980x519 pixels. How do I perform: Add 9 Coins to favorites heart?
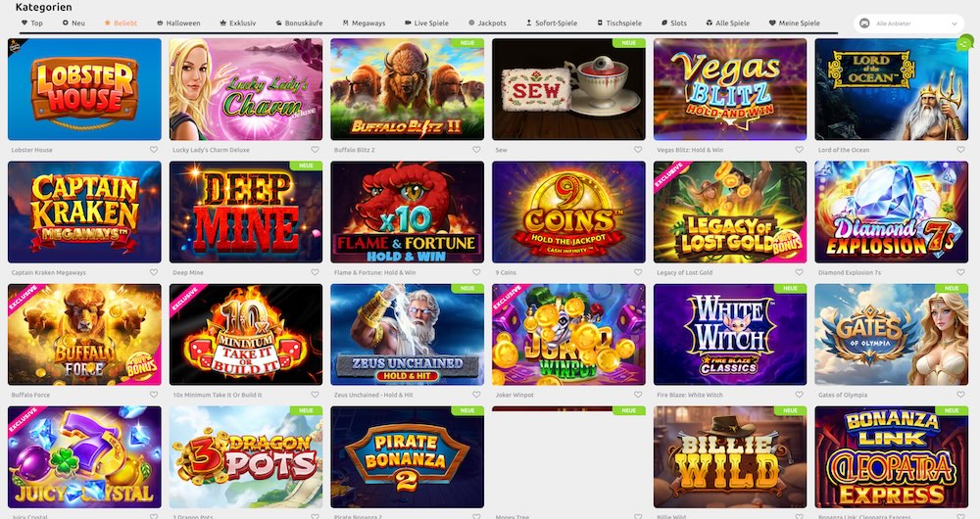(638, 272)
